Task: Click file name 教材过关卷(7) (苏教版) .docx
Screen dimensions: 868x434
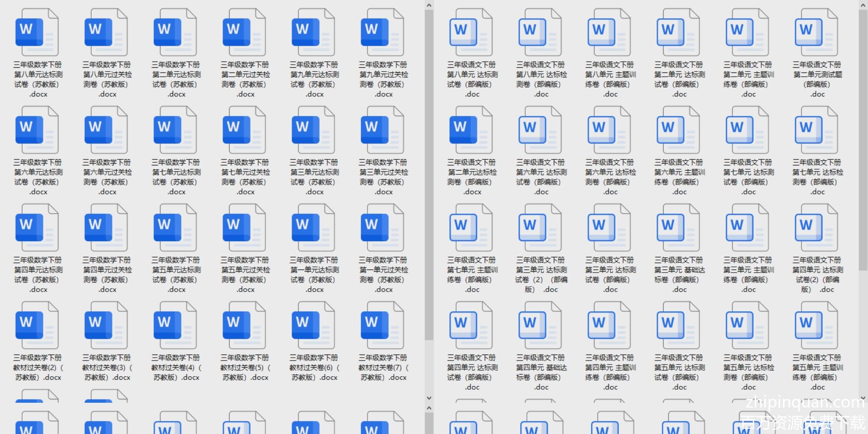Action: 383,368
